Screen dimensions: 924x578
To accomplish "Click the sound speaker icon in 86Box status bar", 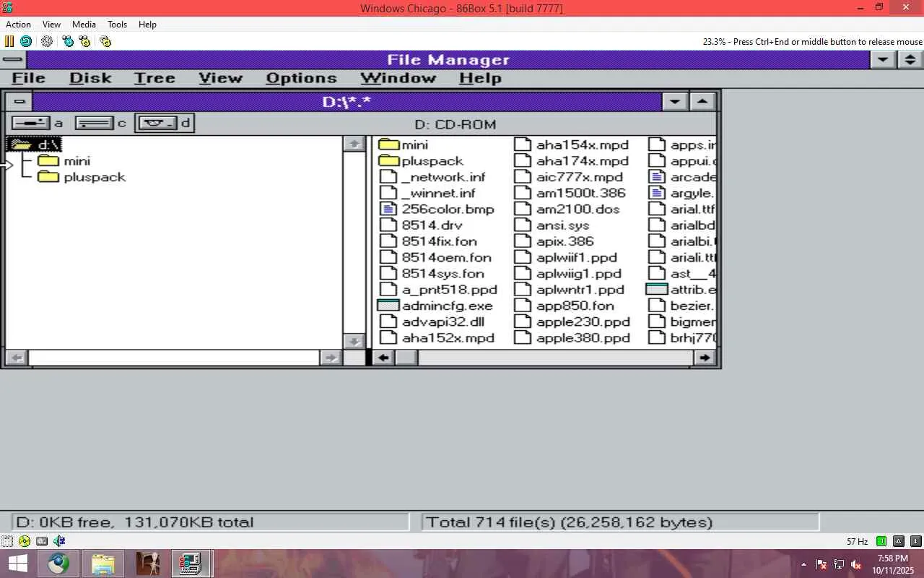I will coord(59,541).
